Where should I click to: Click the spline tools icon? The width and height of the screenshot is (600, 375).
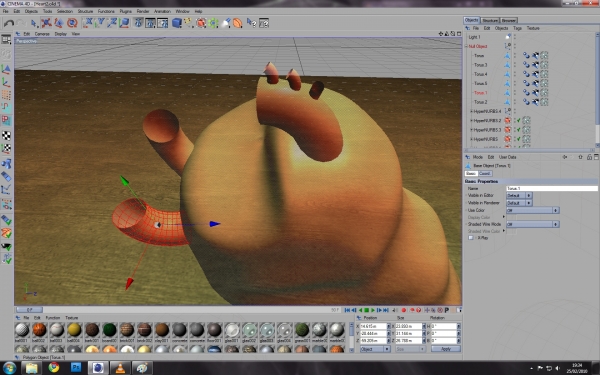click(x=189, y=23)
